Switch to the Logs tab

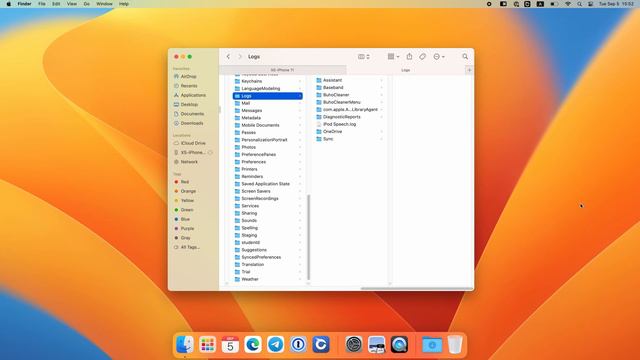point(405,70)
